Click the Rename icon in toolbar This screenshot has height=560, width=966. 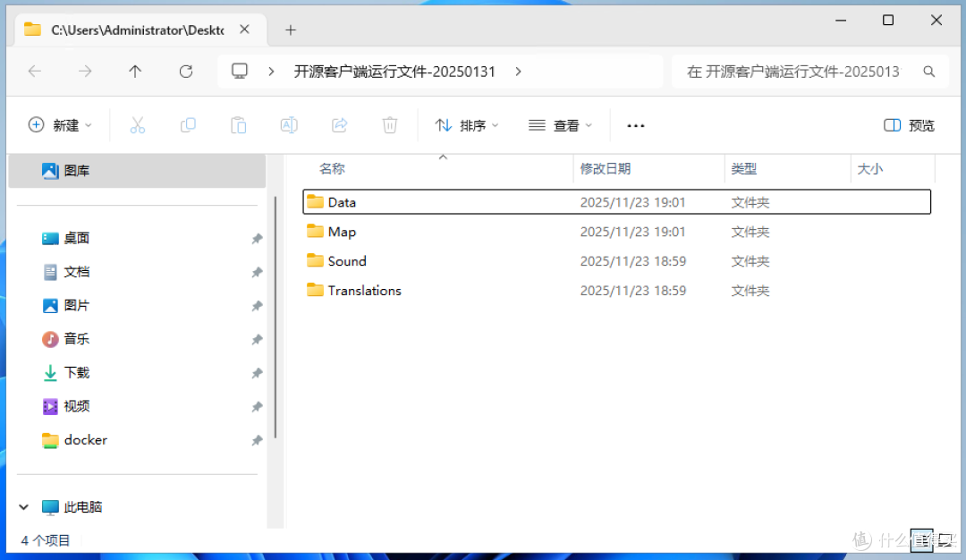289,125
